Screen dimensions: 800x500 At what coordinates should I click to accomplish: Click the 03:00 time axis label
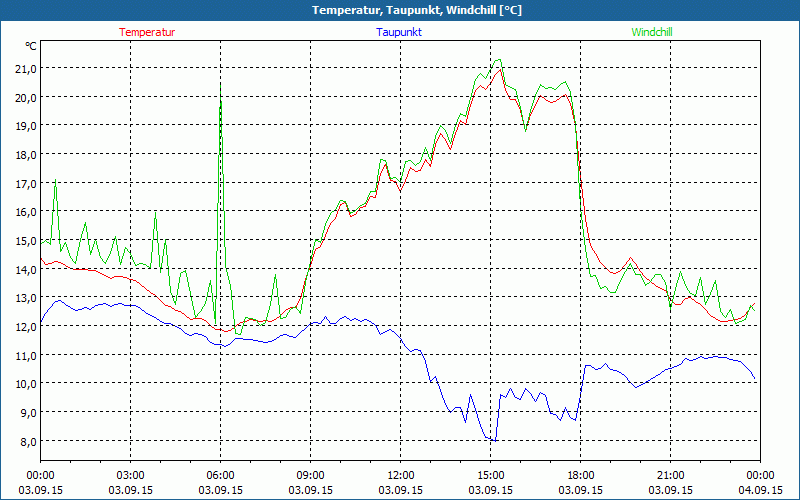[x=131, y=475]
